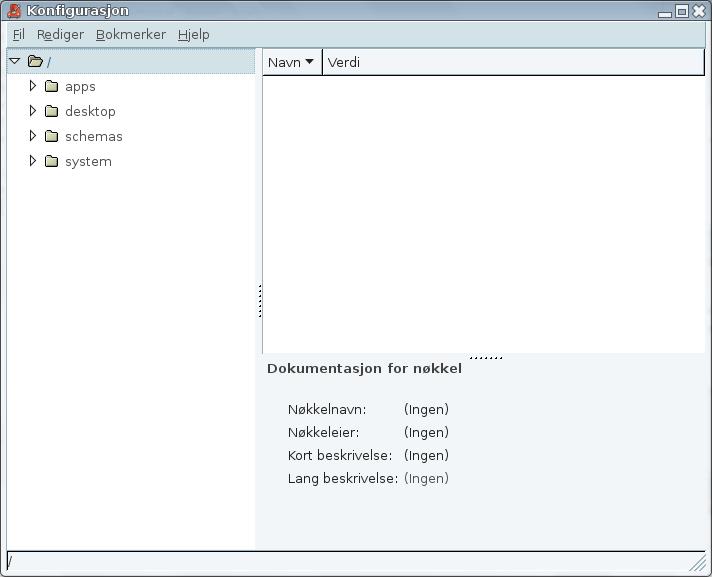Expand the system folder
Screen dimensions: 712x577
(x=32, y=161)
